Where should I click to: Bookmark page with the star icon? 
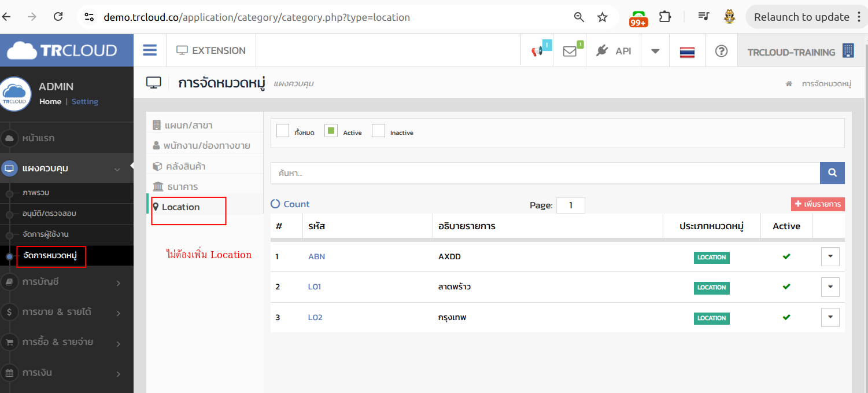click(x=603, y=17)
